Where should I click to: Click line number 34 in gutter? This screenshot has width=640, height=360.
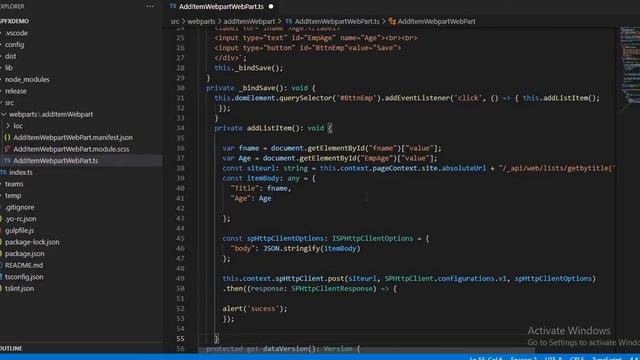point(180,128)
